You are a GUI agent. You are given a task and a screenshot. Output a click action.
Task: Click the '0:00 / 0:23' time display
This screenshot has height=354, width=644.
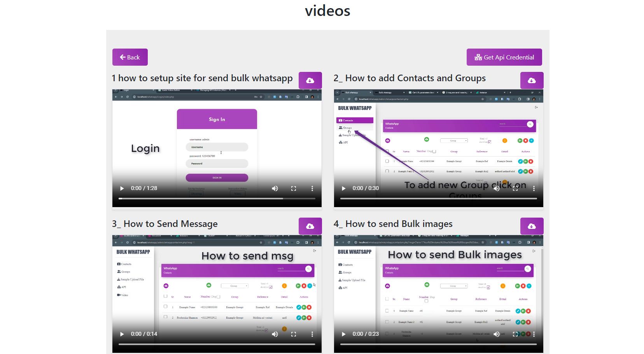(x=366, y=334)
